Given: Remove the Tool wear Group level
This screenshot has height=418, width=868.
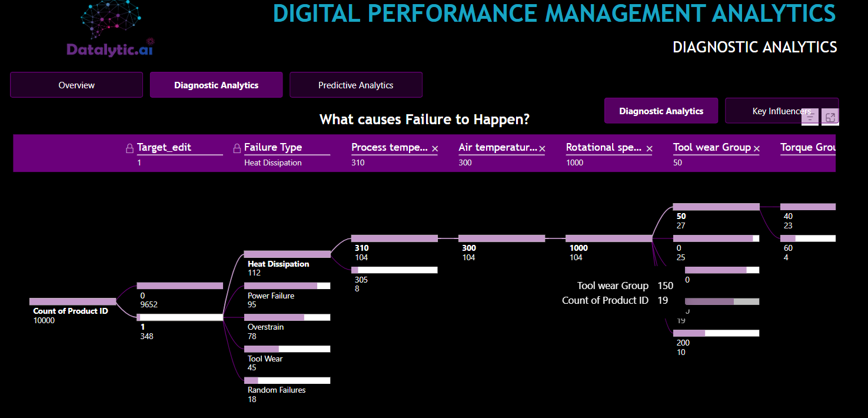Looking at the screenshot, I should click(x=757, y=149).
